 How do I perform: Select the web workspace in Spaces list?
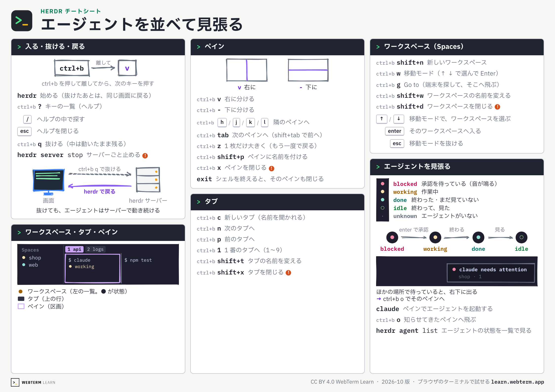click(30, 265)
